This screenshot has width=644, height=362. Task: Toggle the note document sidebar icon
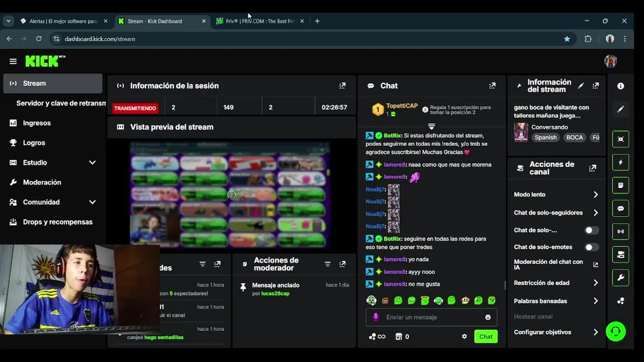(x=621, y=186)
